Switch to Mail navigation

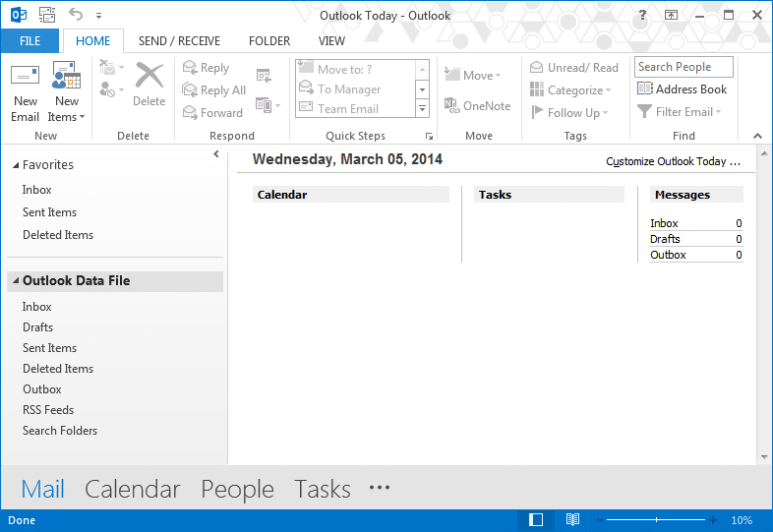[43, 489]
